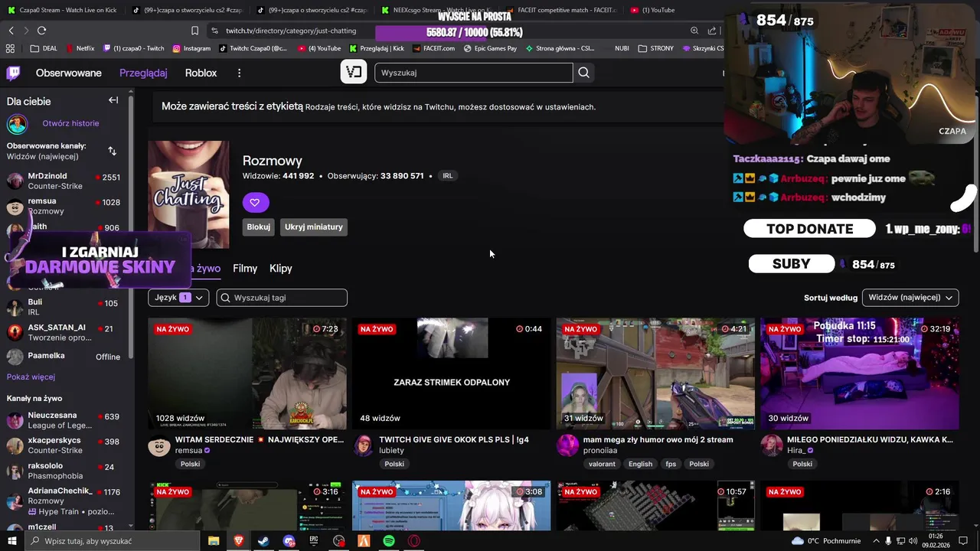The image size is (980, 551).
Task: Open the Windows Start menu
Action: (x=11, y=541)
